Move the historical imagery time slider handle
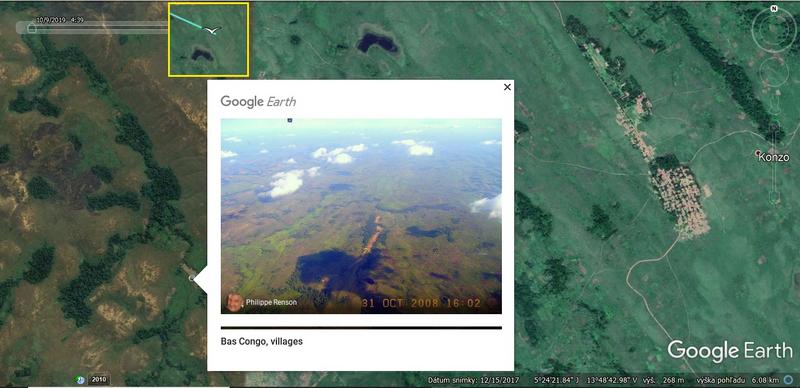This screenshot has width=800, height=388. (32, 28)
